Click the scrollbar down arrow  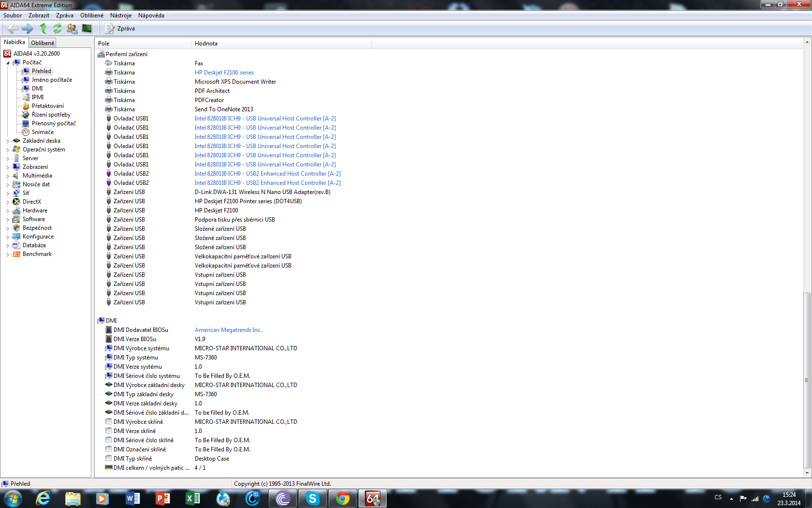(807, 473)
